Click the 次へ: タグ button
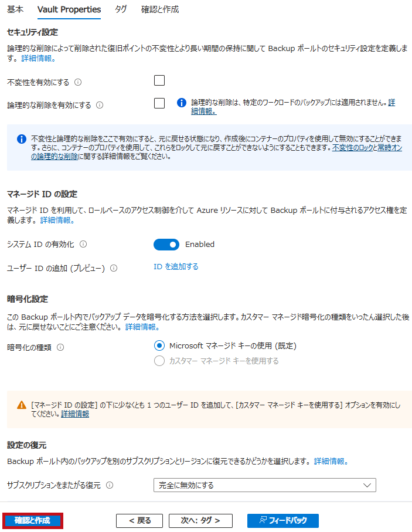Screen dimensions: 412x532 [201, 521]
